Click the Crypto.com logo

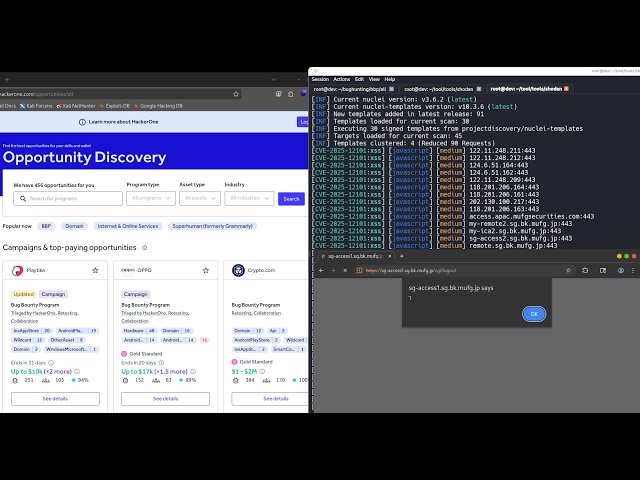pos(238,270)
